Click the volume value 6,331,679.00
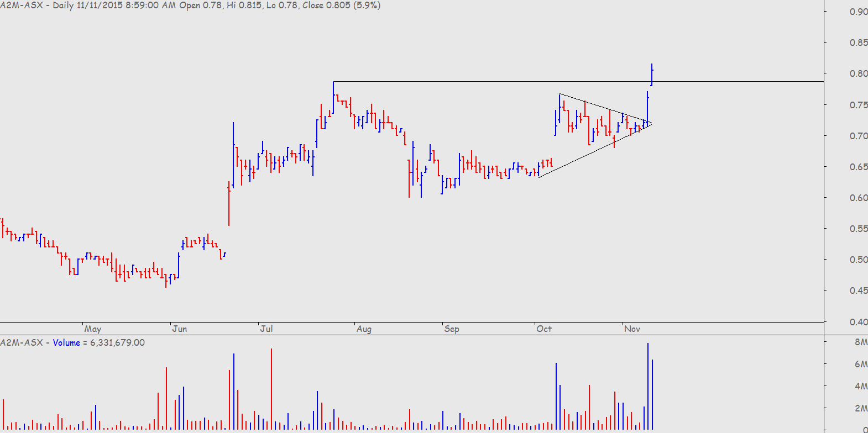Screen dimensions: 868x433 [x=117, y=342]
